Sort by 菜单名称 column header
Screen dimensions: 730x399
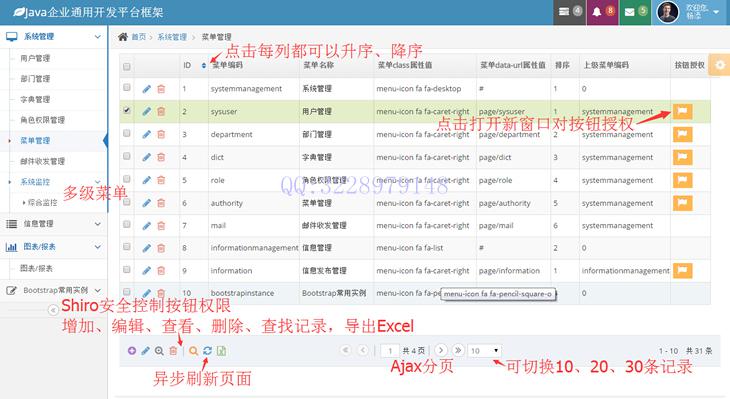coord(318,65)
